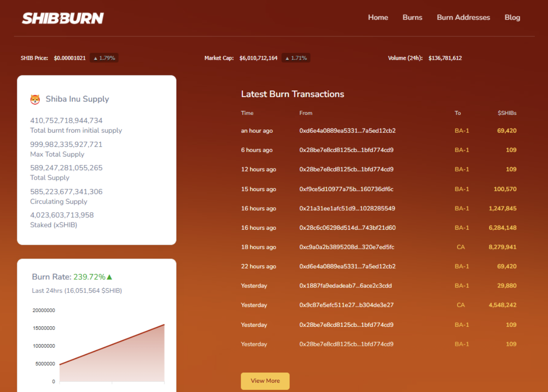The image size is (548, 392).
Task: Go to the Burns page
Action: [x=412, y=18]
